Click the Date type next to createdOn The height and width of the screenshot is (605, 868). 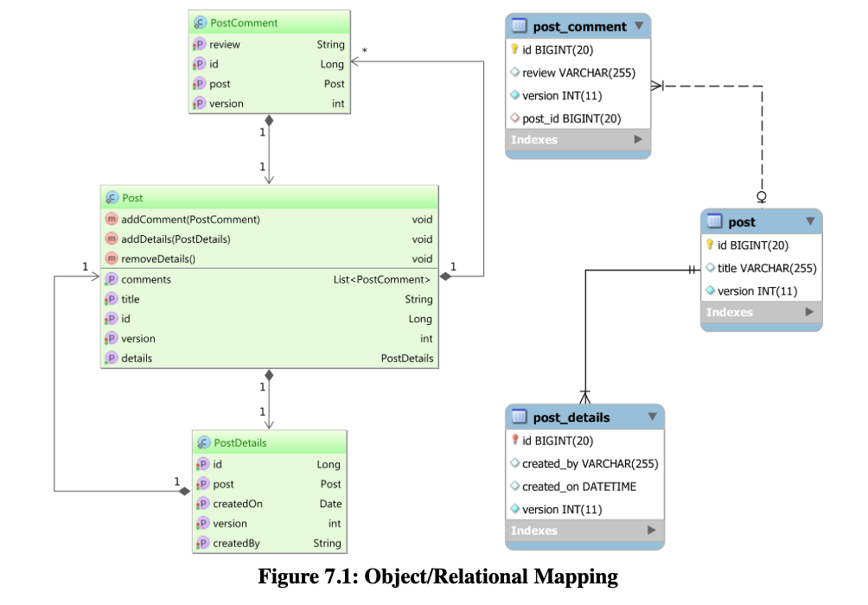click(330, 504)
